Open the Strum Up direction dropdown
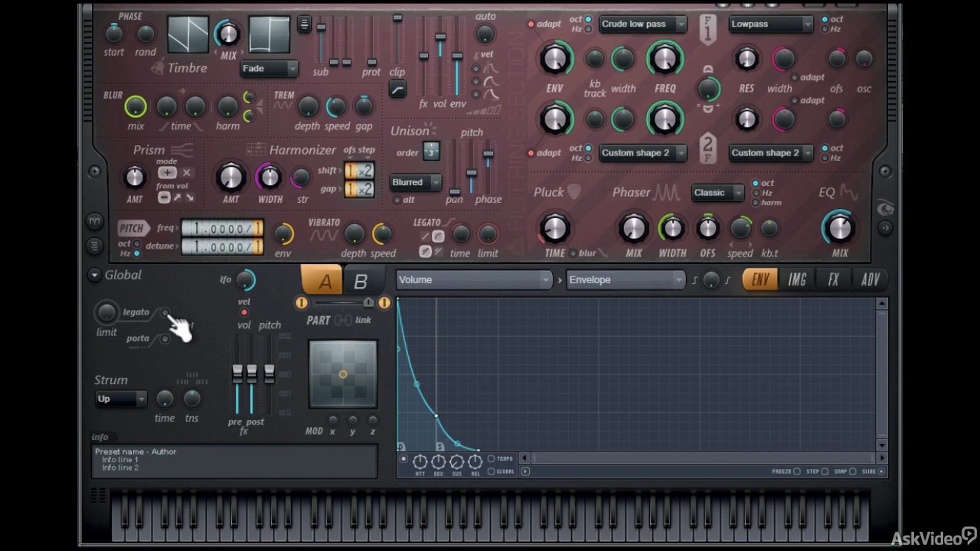 (x=121, y=398)
